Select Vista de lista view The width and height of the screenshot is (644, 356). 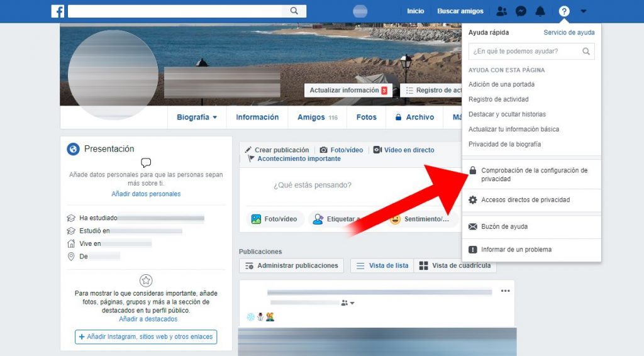tap(382, 266)
